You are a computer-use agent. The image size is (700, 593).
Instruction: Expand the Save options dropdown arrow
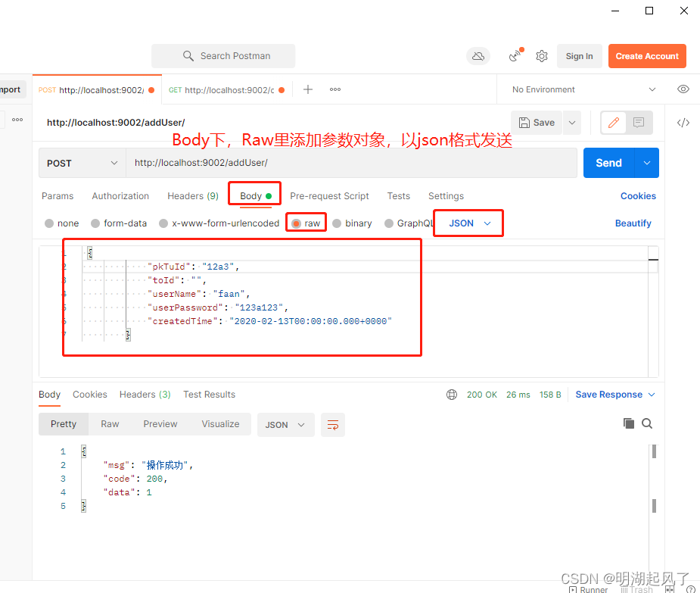coord(572,123)
